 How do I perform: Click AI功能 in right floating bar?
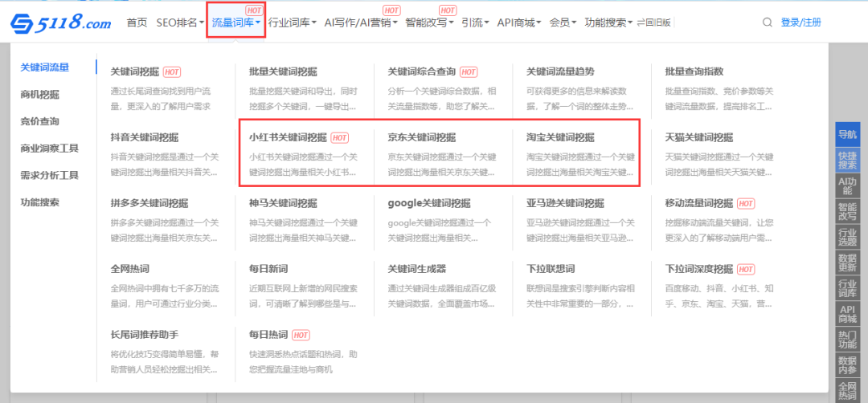pos(847,185)
